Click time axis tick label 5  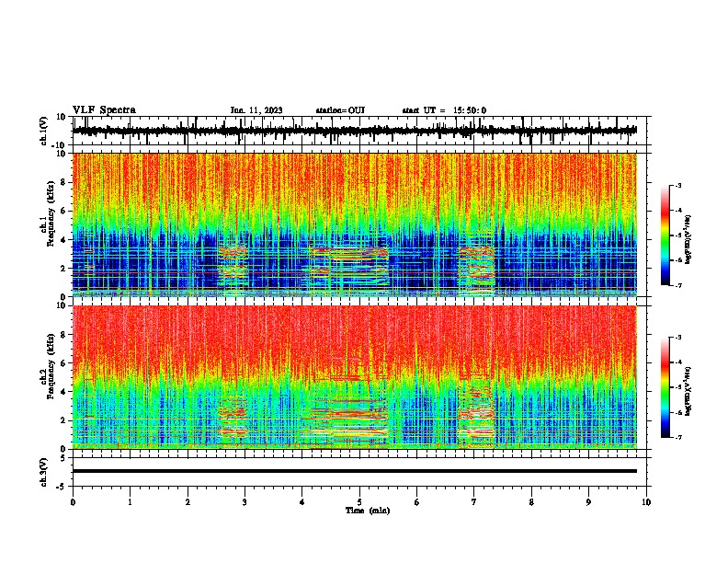point(359,502)
